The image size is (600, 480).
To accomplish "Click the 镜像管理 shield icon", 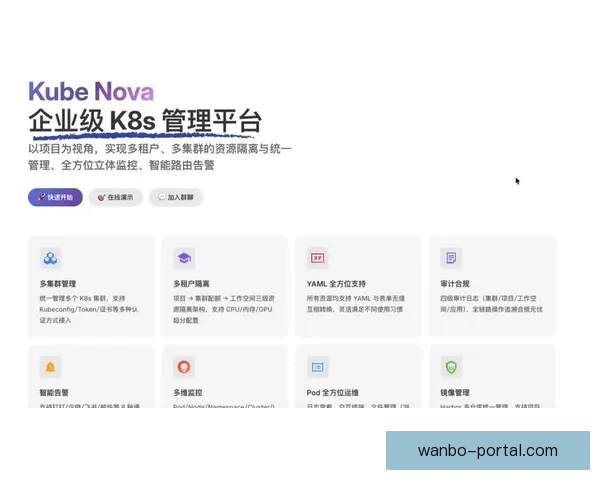I will point(451,367).
